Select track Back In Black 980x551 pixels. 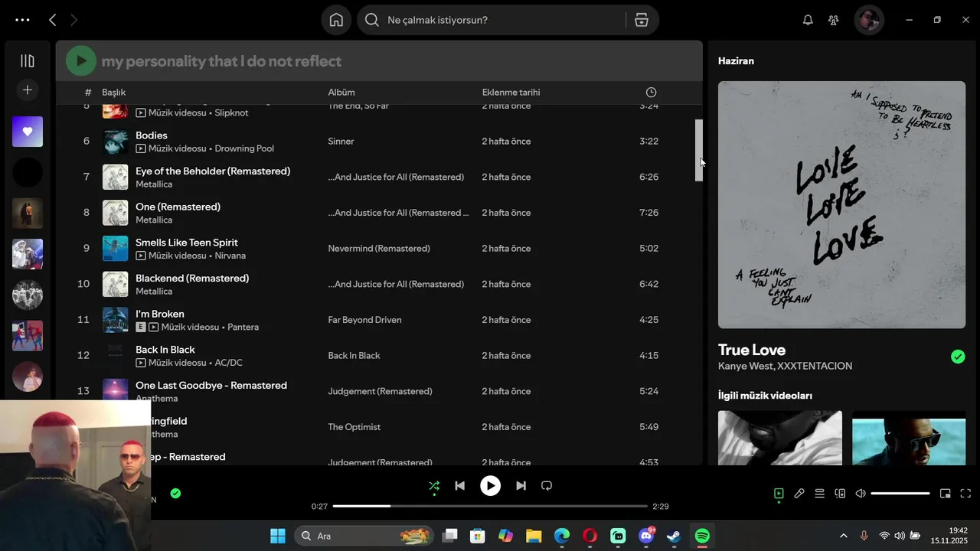165,350
